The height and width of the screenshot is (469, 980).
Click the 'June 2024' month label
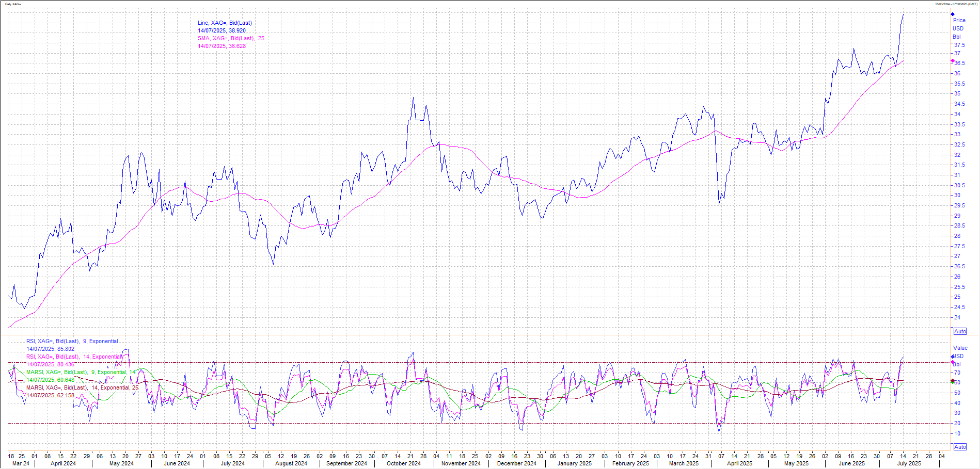coord(177,463)
